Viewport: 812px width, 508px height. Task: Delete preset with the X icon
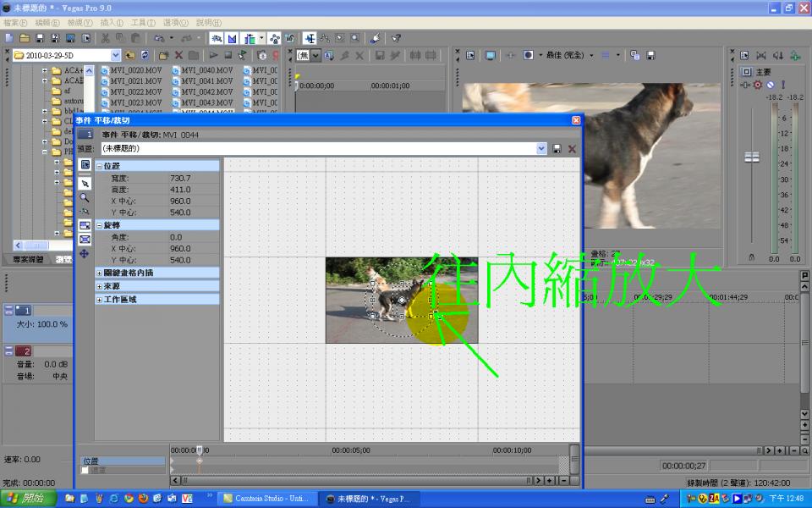pos(572,148)
